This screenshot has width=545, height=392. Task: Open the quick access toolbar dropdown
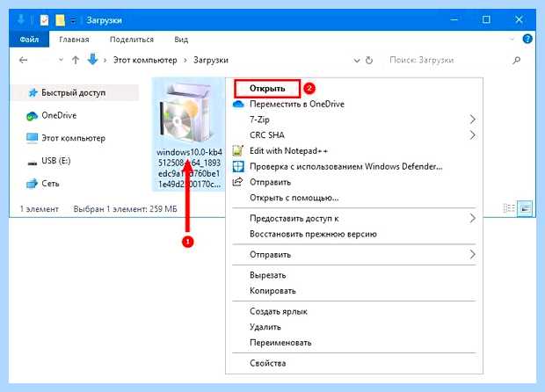point(73,20)
